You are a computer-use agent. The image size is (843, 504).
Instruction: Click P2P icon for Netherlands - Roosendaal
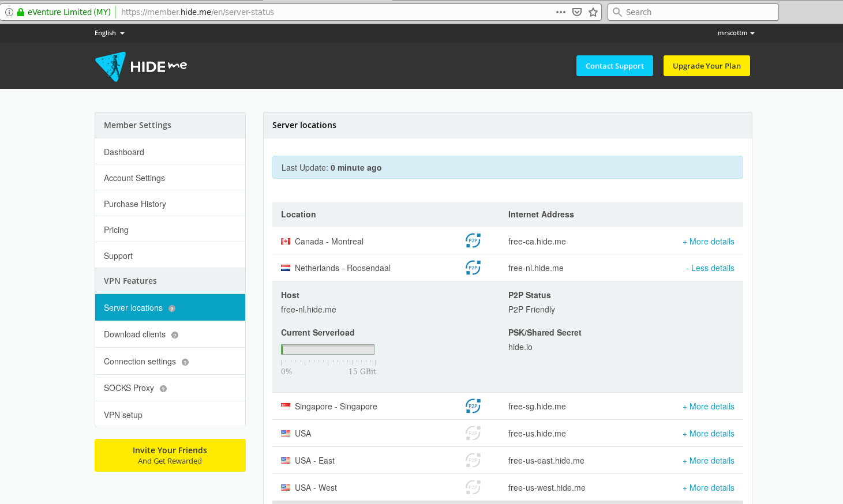pyautogui.click(x=473, y=268)
